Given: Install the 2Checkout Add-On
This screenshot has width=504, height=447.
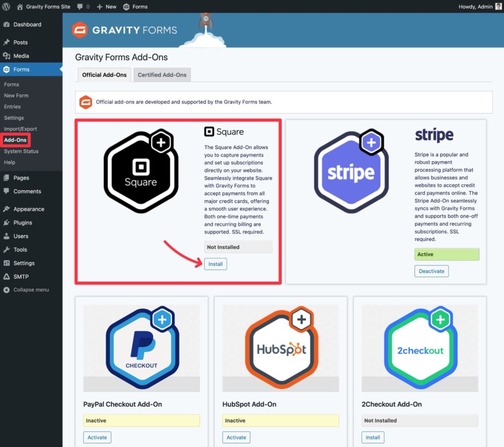Looking at the screenshot, I should pyautogui.click(x=373, y=437).
